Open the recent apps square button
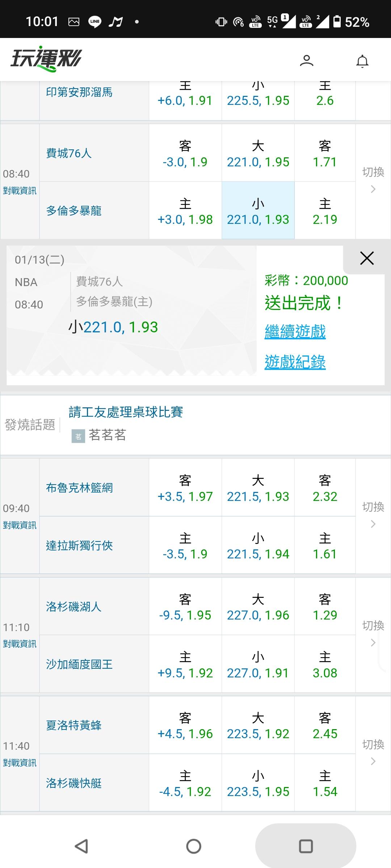 (306, 846)
